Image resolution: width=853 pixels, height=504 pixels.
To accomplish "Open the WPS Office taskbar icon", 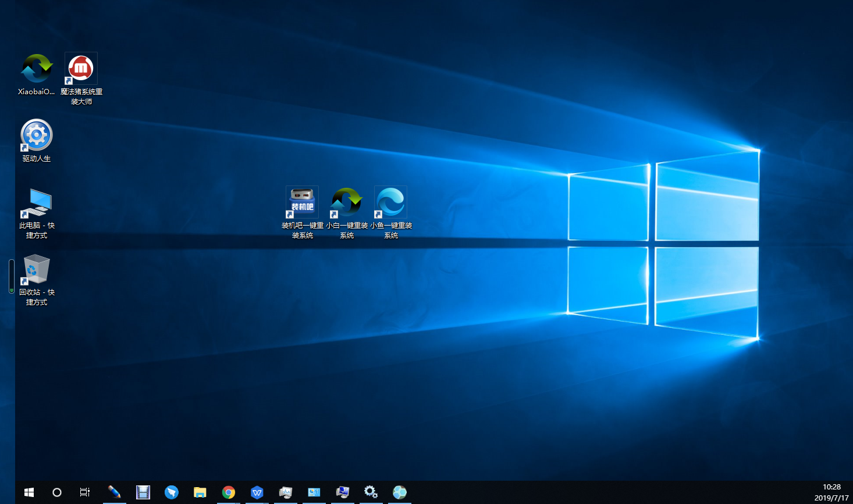I will (257, 492).
